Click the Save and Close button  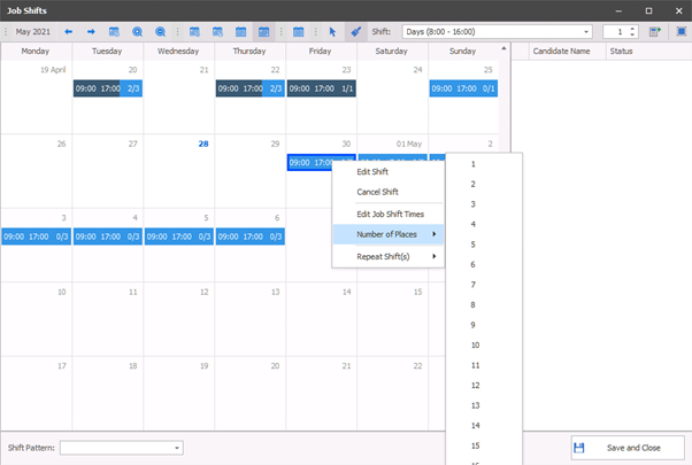(x=628, y=448)
